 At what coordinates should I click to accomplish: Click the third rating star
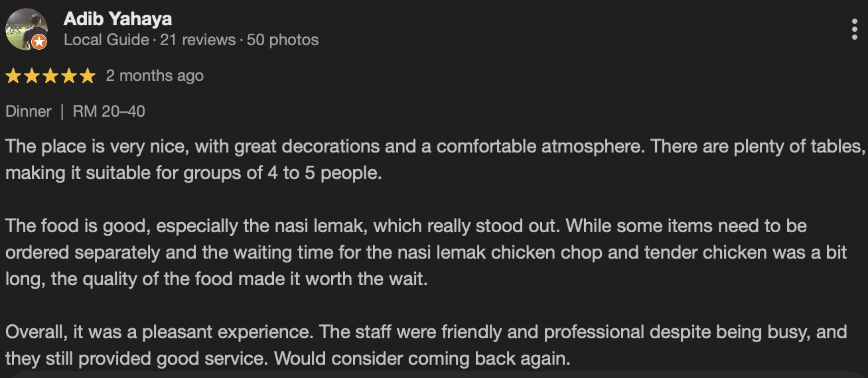50,76
